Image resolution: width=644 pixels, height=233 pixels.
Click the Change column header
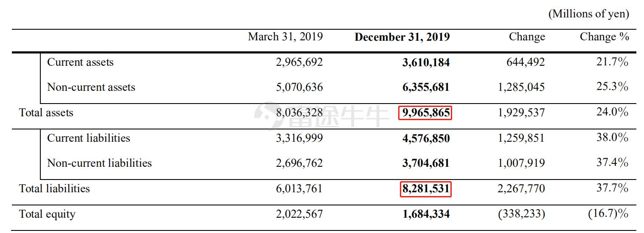pyautogui.click(x=527, y=37)
